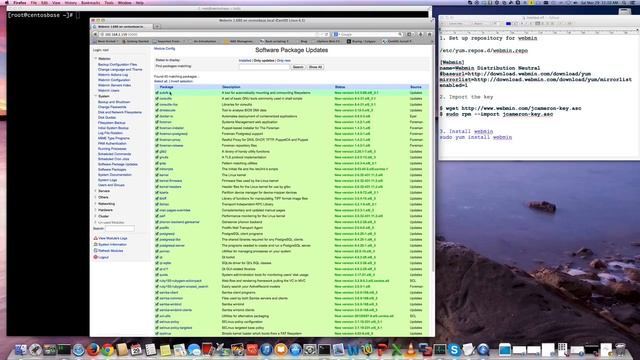This screenshot has width=640, height=360.
Task: Open Firefox downloads arrow icon
Action: (x=420, y=34)
